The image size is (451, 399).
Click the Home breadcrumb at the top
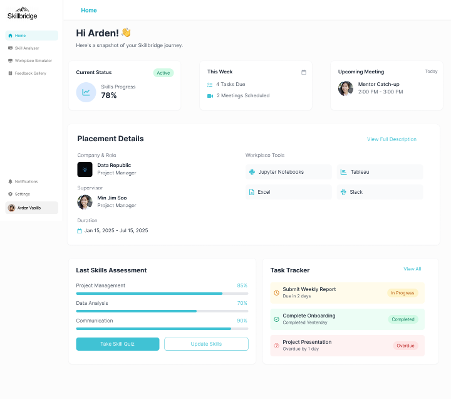tap(89, 10)
